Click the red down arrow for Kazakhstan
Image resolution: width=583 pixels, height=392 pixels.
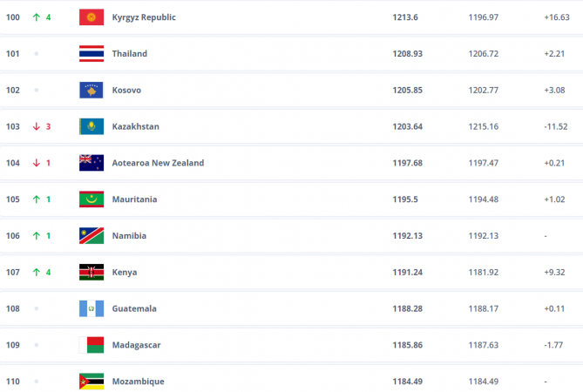(37, 126)
